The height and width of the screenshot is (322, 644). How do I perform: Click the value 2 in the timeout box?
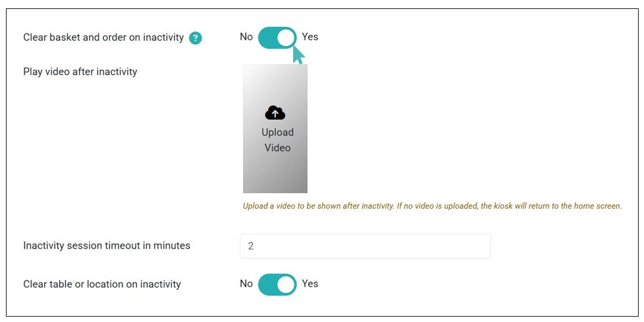pos(251,246)
